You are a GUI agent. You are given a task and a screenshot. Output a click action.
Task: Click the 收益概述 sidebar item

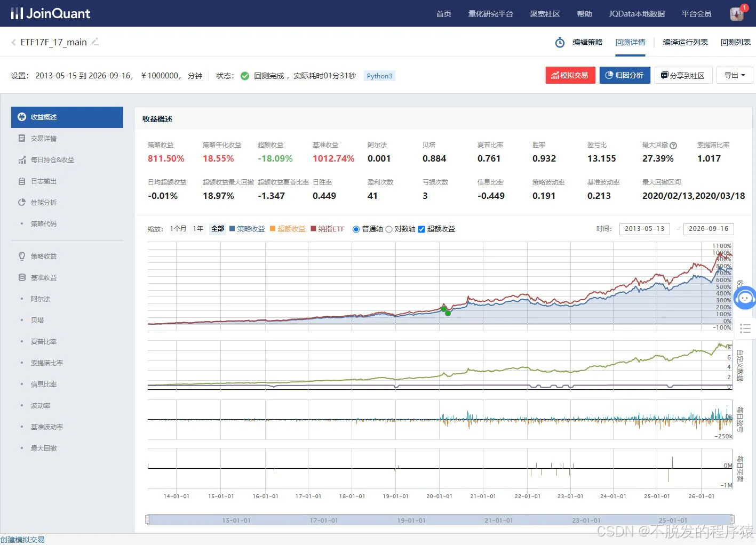67,117
